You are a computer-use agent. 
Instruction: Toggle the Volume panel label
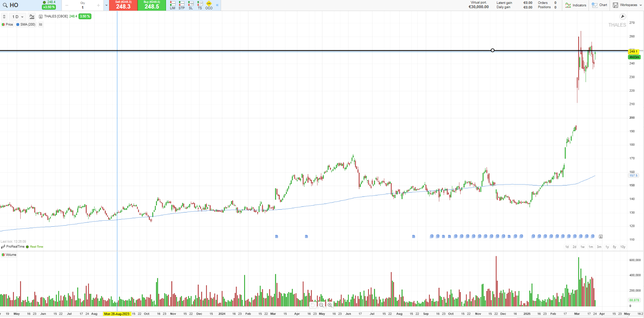pyautogui.click(x=9, y=255)
